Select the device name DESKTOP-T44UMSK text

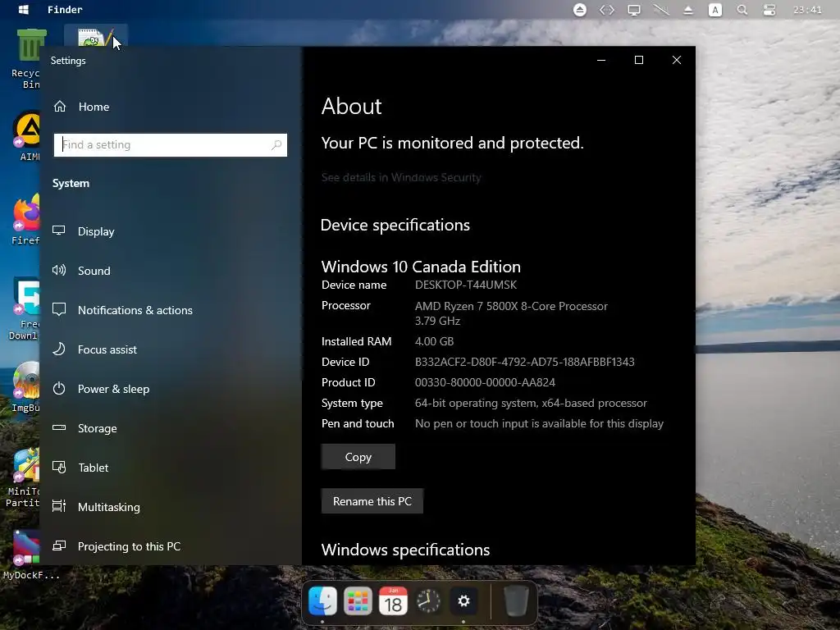(x=466, y=285)
